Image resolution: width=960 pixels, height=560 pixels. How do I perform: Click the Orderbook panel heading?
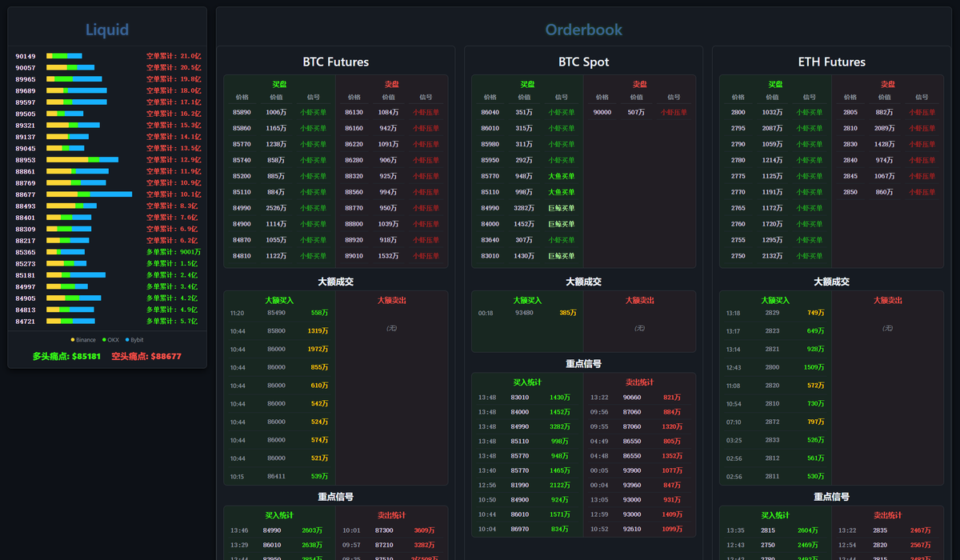pyautogui.click(x=584, y=30)
